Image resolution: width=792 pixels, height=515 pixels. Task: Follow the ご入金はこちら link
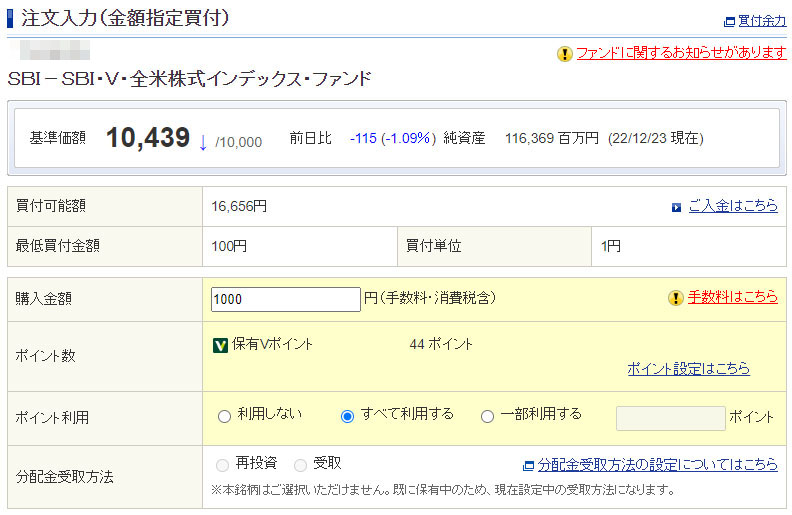732,206
